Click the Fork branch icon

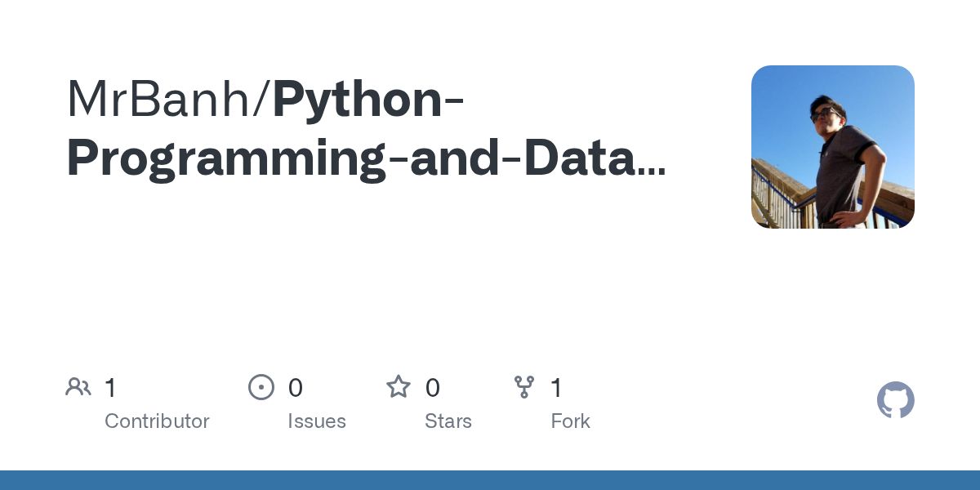523,387
